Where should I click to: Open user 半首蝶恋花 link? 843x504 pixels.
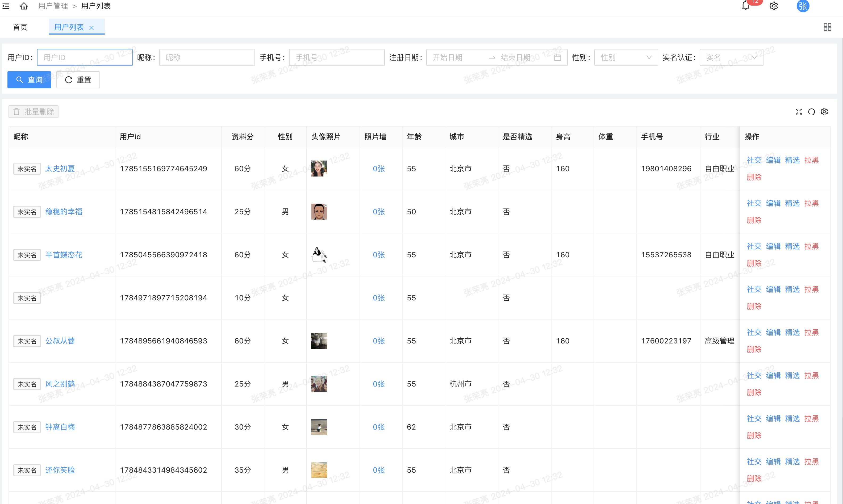64,255
